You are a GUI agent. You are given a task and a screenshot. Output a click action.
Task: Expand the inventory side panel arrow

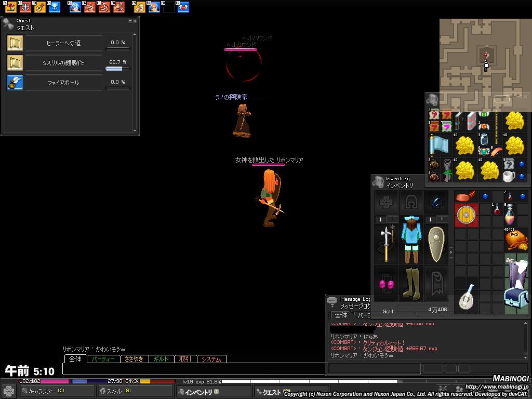tap(451, 252)
